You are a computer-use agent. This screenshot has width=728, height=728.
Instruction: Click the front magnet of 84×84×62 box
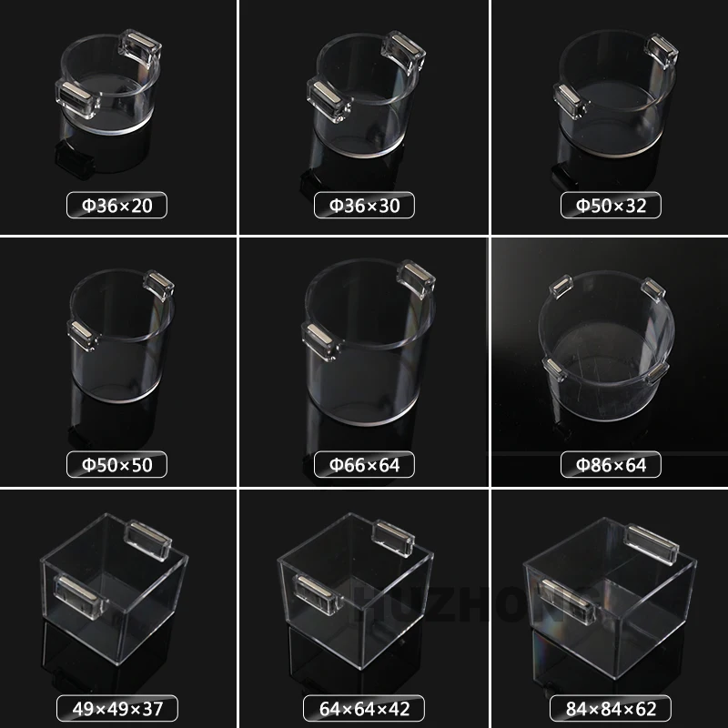click(x=567, y=601)
